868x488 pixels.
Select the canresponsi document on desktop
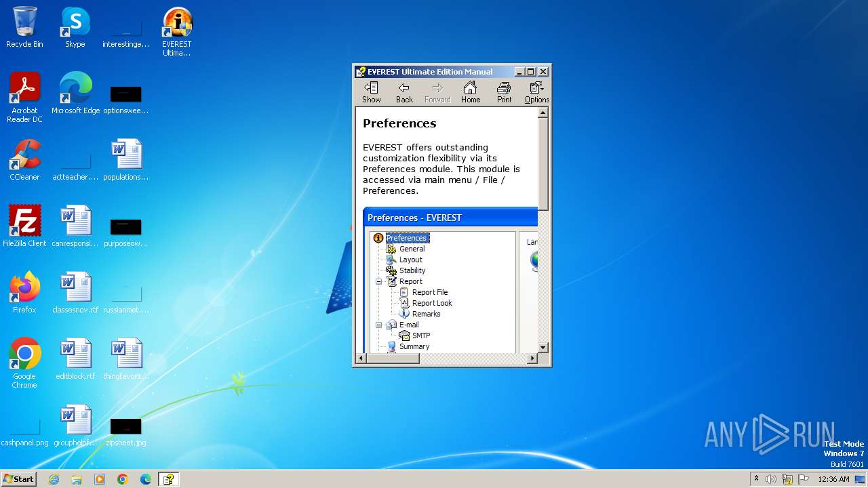point(75,226)
